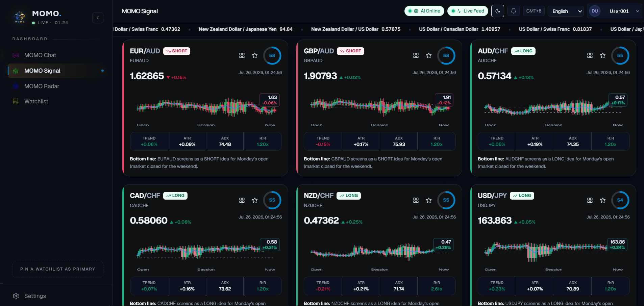The image size is (644, 306).
Task: Toggle dark mode moon icon
Action: click(497, 11)
